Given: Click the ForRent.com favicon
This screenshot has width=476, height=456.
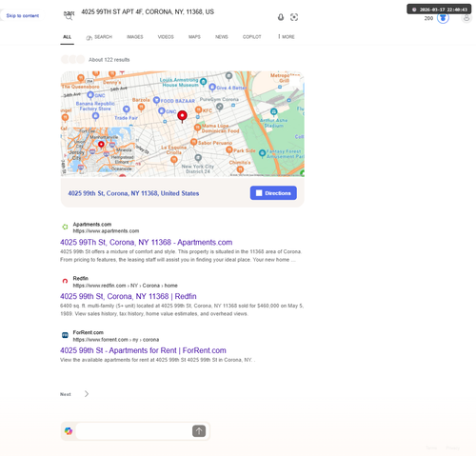Looking at the screenshot, I should (65, 335).
